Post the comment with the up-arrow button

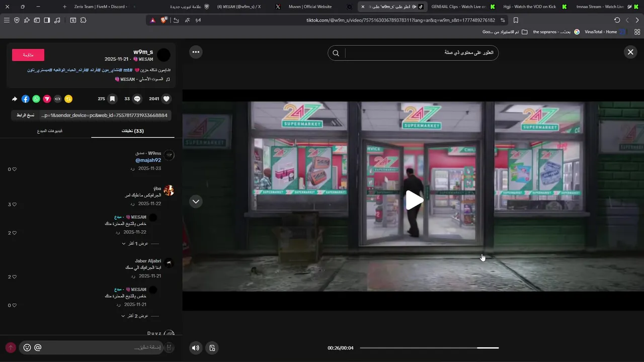[x=10, y=347]
